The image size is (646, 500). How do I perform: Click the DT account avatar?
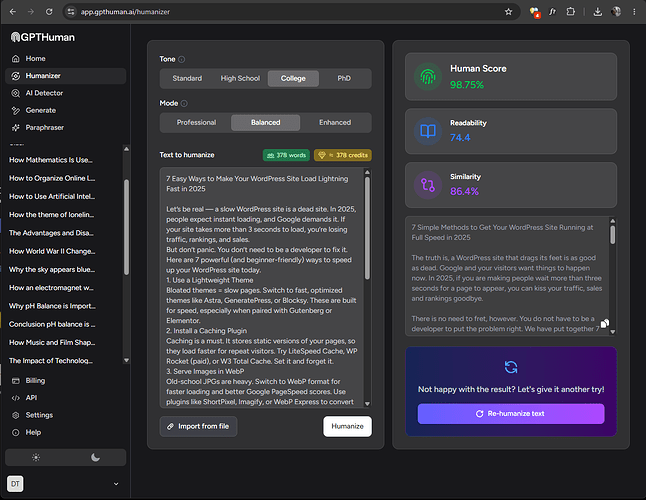click(15, 484)
